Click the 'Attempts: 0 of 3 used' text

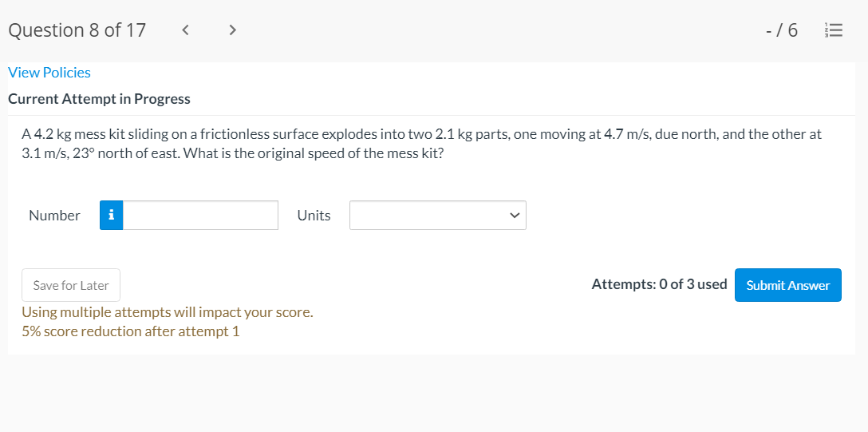tap(659, 284)
